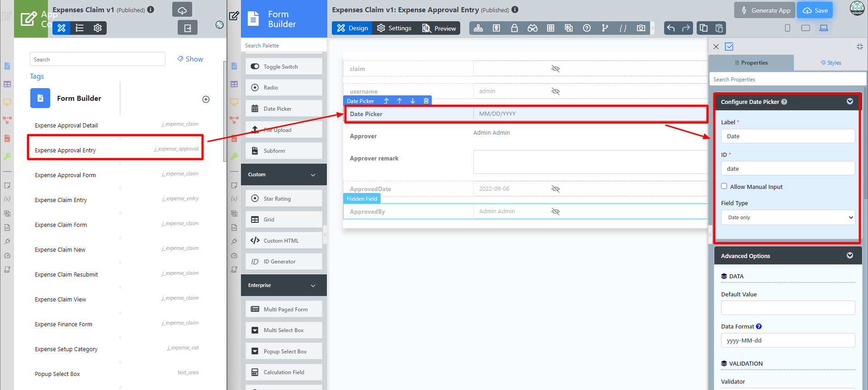868x390 pixels.
Task: Toggle visibility of the claim hidden field
Action: pyautogui.click(x=556, y=69)
